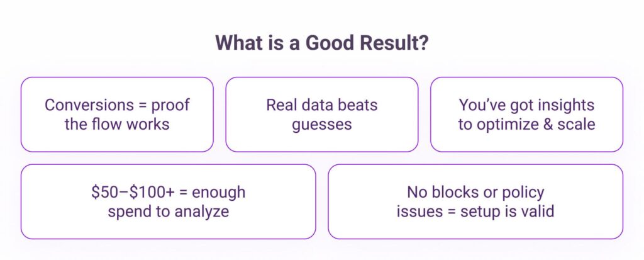Click the word "Conversions"

(88, 105)
